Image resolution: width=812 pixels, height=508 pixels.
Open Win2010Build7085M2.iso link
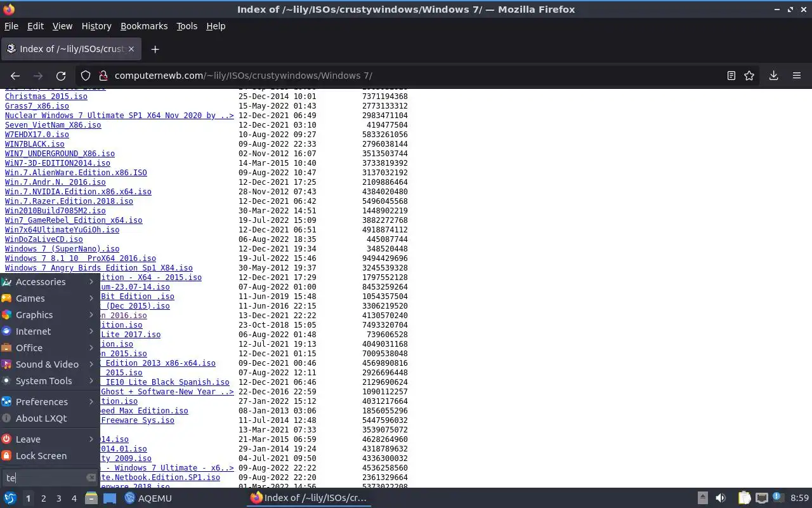point(55,211)
